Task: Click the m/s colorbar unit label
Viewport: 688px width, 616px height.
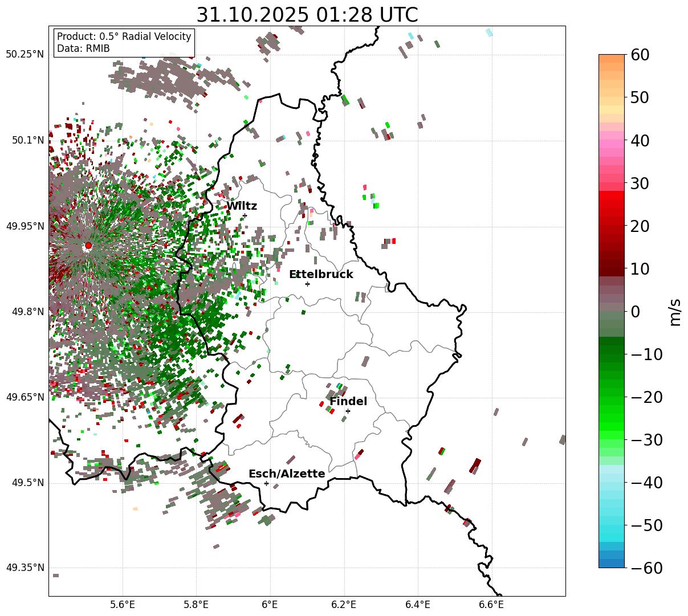Action: tap(675, 312)
